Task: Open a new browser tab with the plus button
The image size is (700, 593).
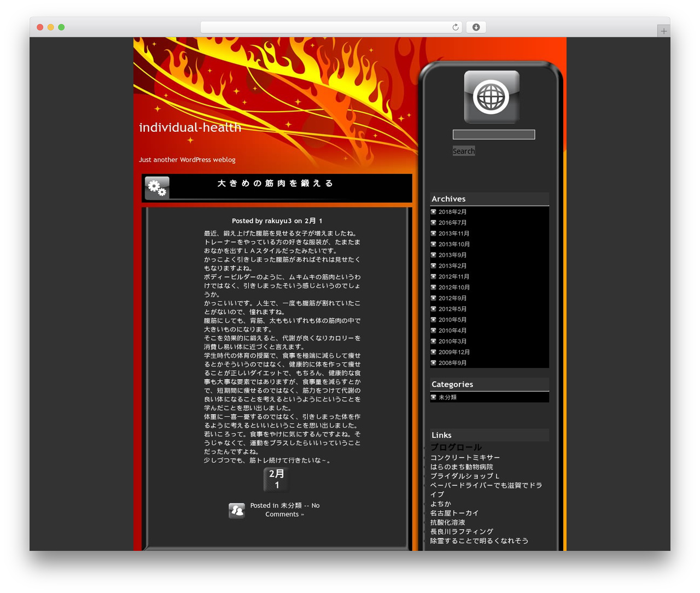Action: point(664,31)
